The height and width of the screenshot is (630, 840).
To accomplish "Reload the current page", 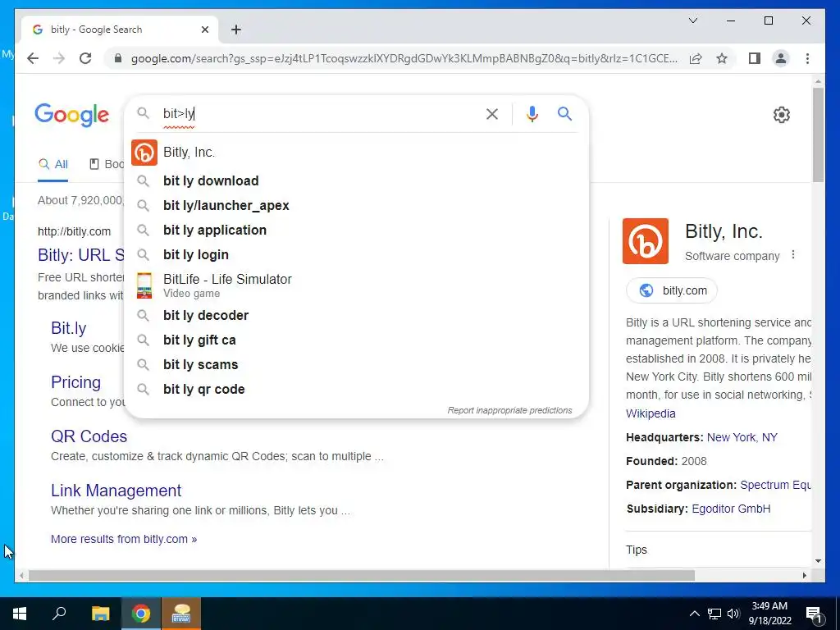I will [85, 58].
